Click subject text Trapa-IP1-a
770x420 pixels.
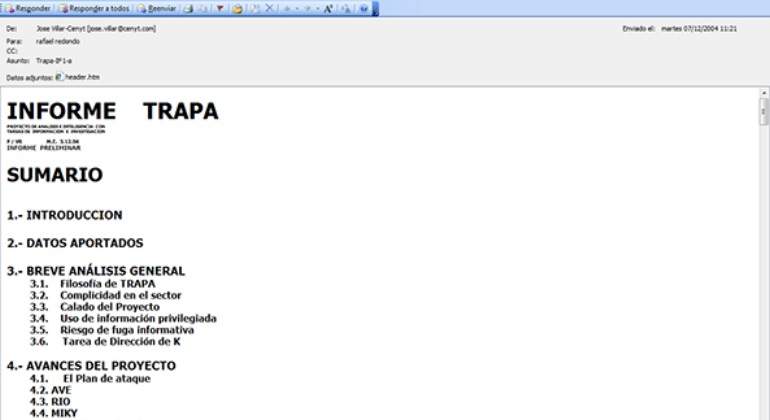(x=54, y=61)
